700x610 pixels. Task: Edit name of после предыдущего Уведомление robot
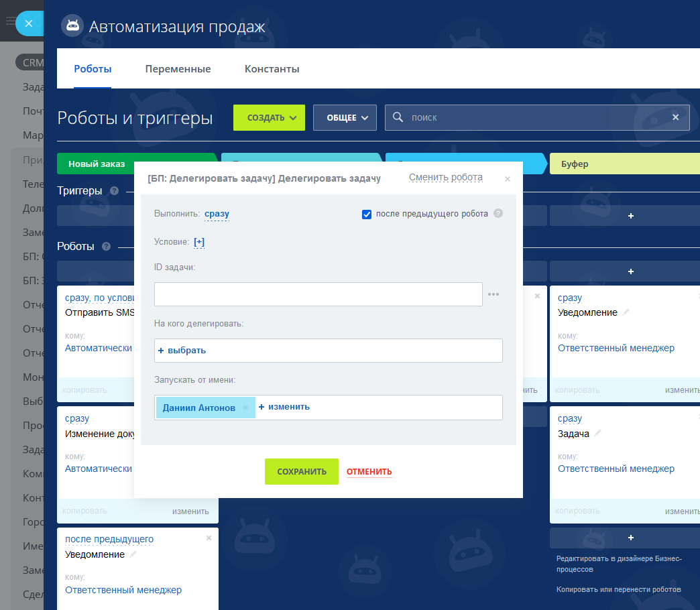[133, 554]
